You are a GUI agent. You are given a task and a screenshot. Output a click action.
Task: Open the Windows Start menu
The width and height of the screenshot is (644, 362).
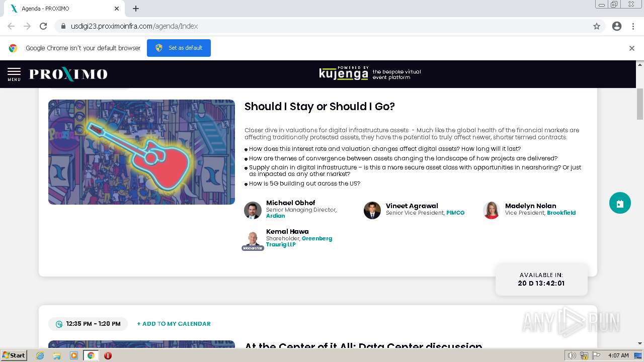point(14,355)
